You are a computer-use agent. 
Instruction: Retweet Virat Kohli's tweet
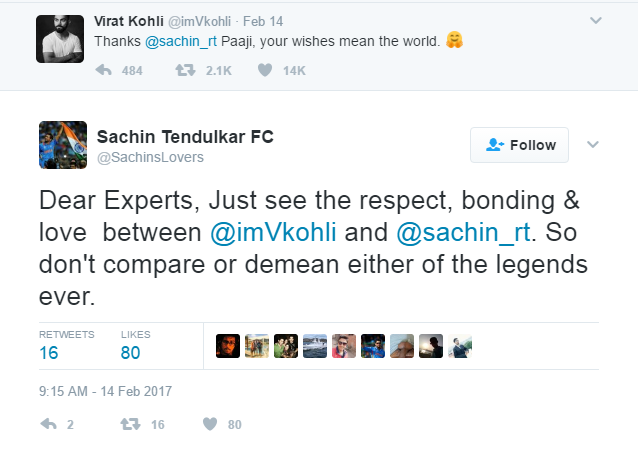tap(184, 71)
